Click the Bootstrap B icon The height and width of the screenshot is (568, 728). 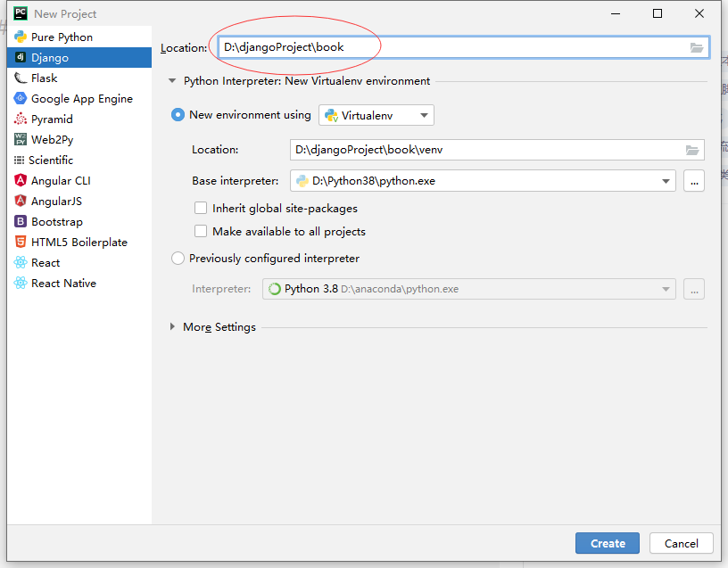(x=21, y=221)
